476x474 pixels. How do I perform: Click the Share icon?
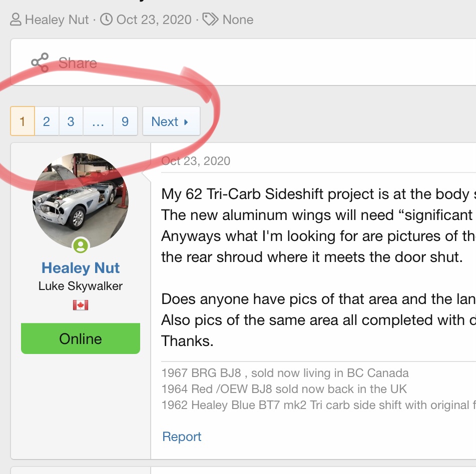click(40, 62)
